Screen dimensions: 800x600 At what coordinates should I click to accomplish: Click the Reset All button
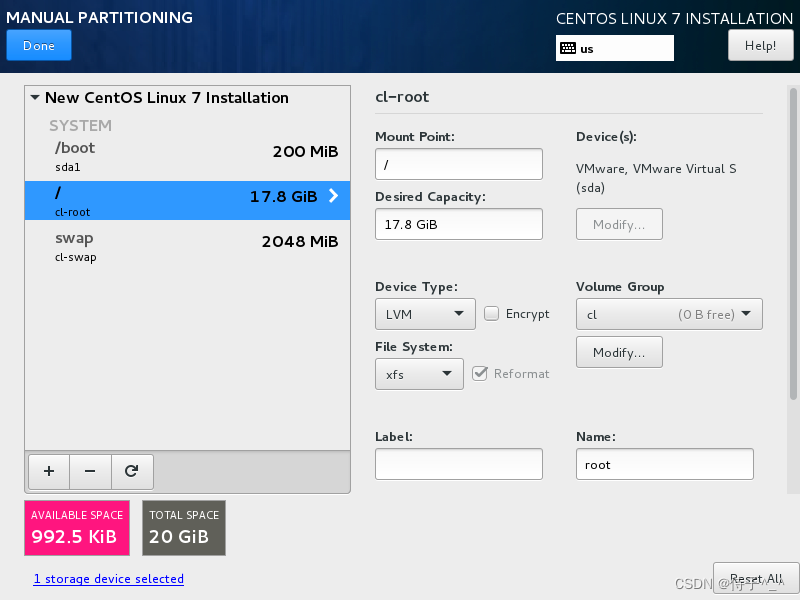point(756,579)
